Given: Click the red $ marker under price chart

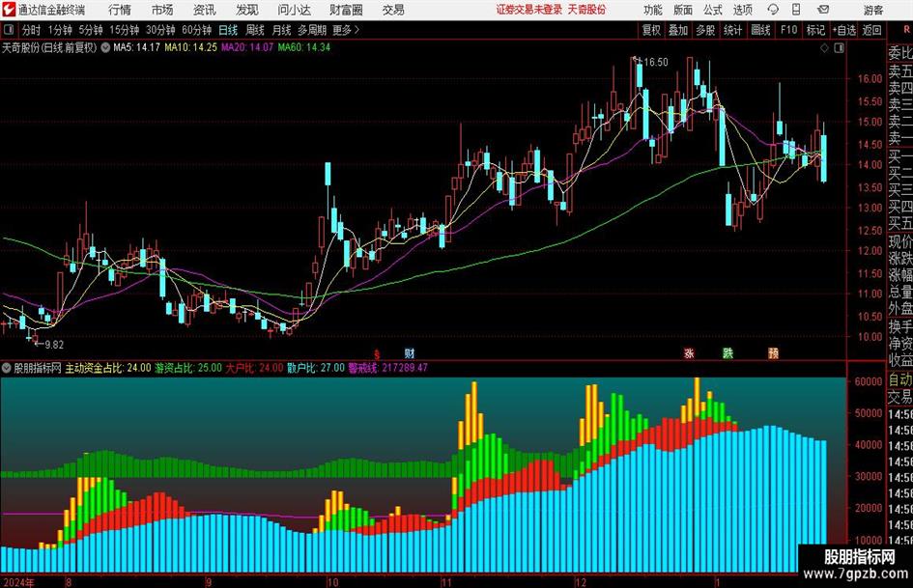Looking at the screenshot, I should [x=378, y=353].
